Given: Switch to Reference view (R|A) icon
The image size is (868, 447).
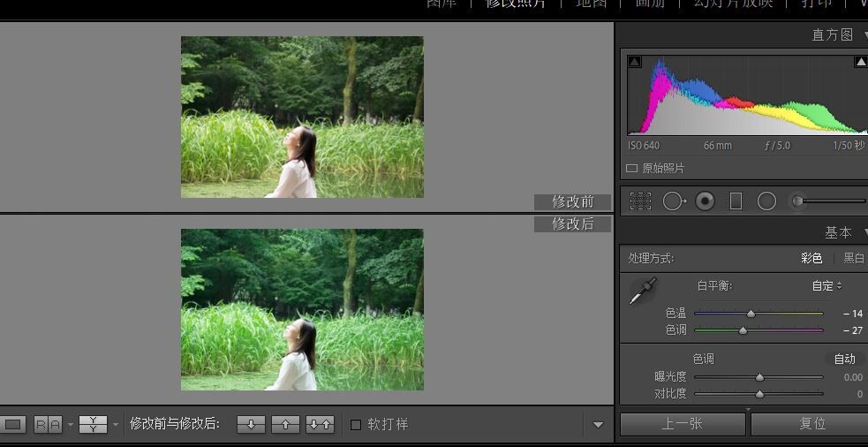Looking at the screenshot, I should pyautogui.click(x=49, y=424).
